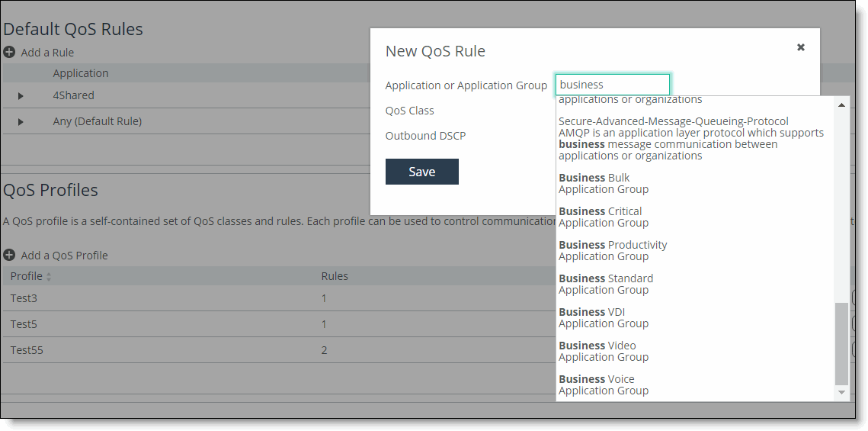Click the Save button
868x431 pixels.
[421, 172]
